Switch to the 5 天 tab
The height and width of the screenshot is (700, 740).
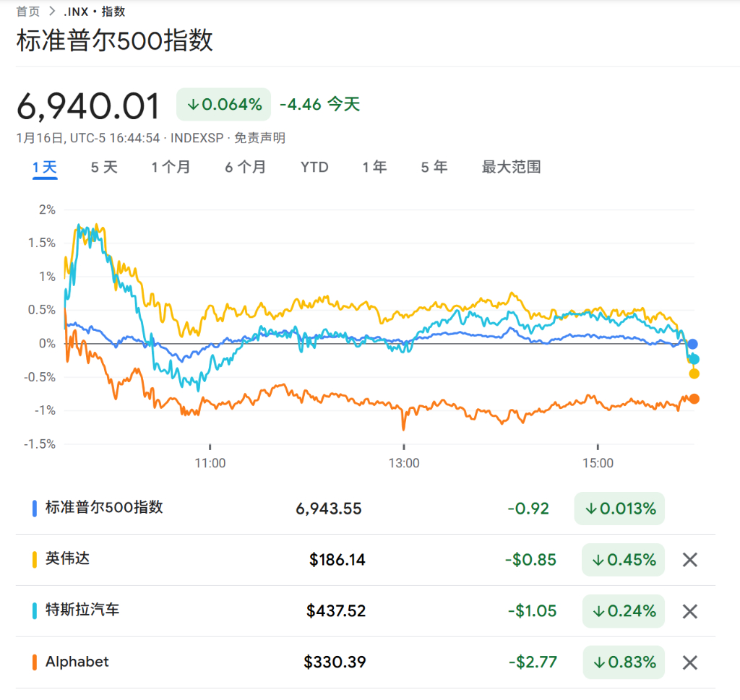pyautogui.click(x=103, y=166)
